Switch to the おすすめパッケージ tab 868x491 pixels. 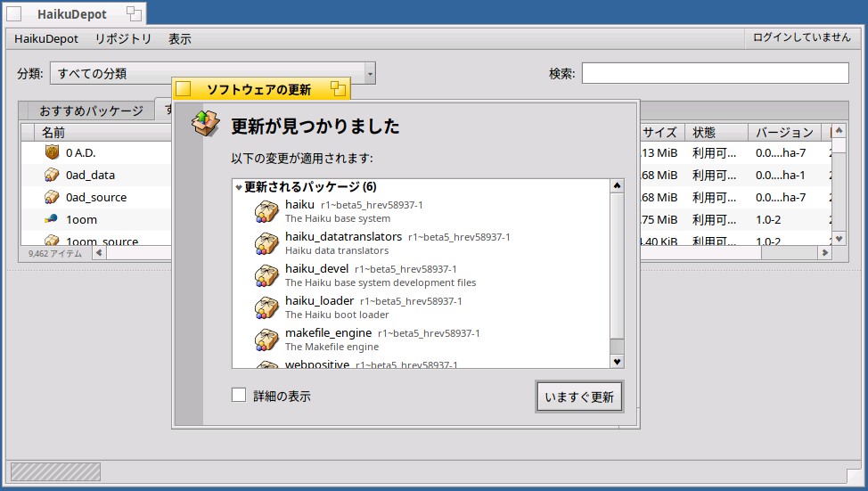pyautogui.click(x=91, y=110)
